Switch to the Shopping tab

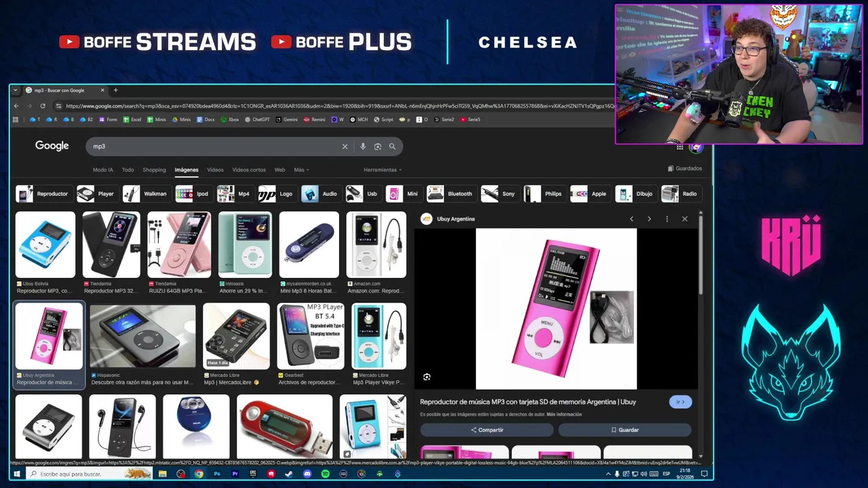(x=154, y=170)
